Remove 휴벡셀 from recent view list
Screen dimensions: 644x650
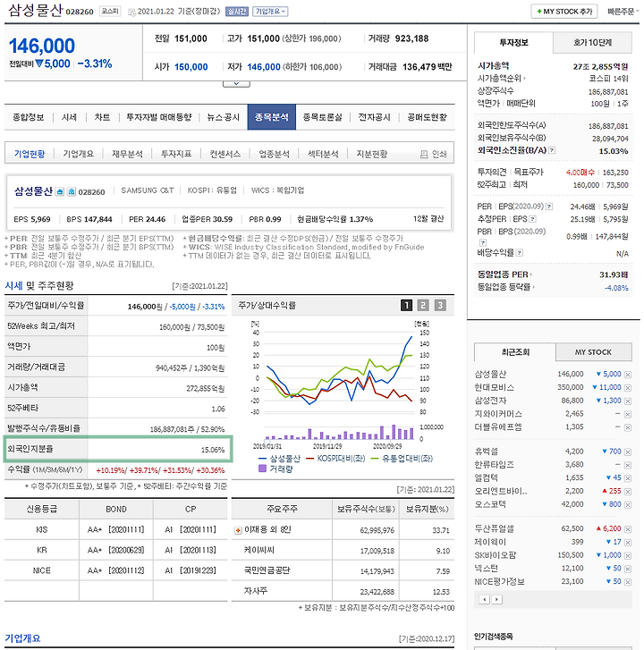point(627,452)
